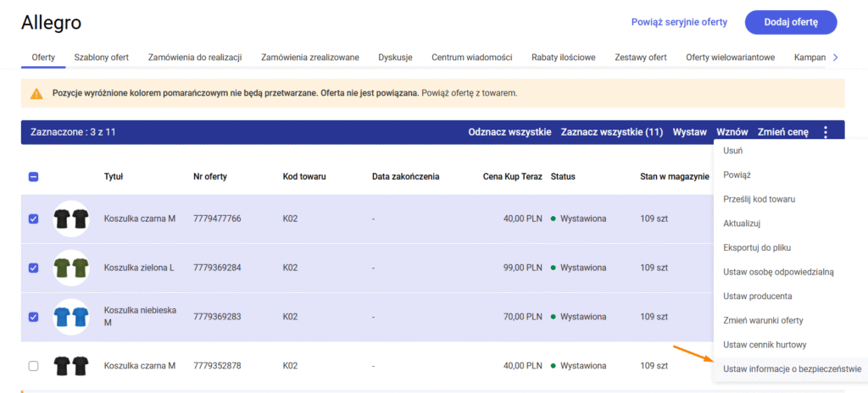
Task: Click the Status column header
Action: 563,177
